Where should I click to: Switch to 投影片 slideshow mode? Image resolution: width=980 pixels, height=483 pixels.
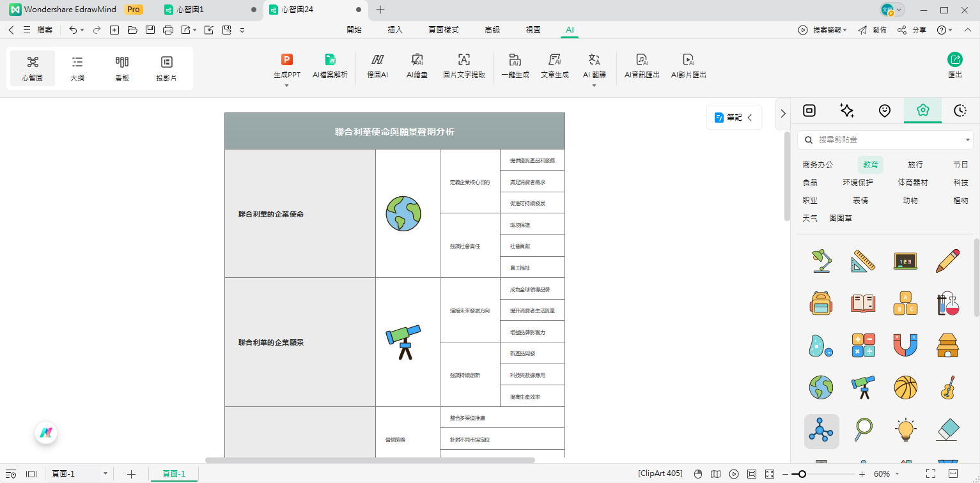166,67
